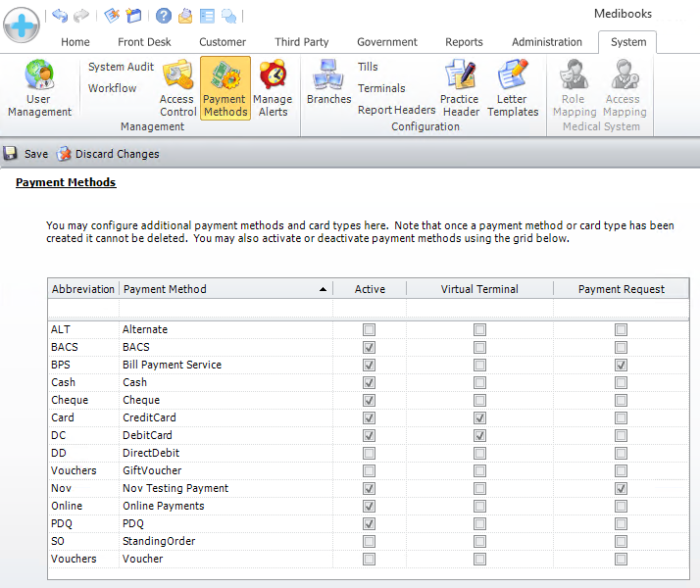Open the Branches configuration
This screenshot has height=588, width=700.
coord(328,83)
